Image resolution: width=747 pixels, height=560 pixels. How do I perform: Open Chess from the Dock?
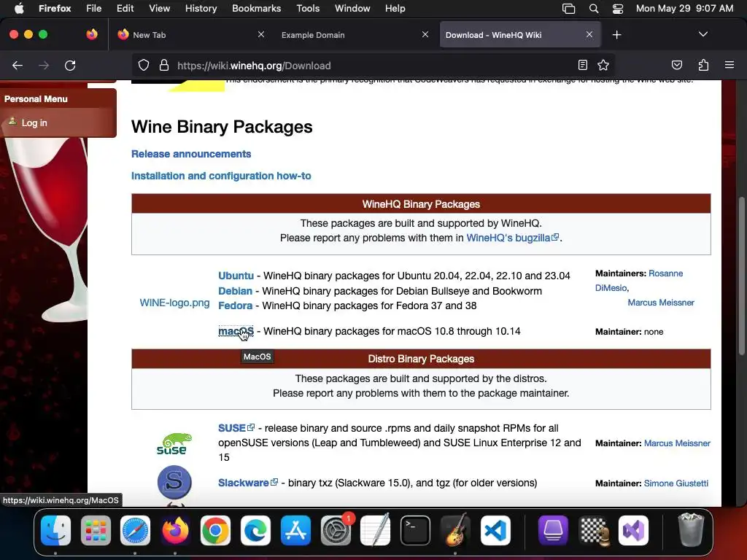593,531
